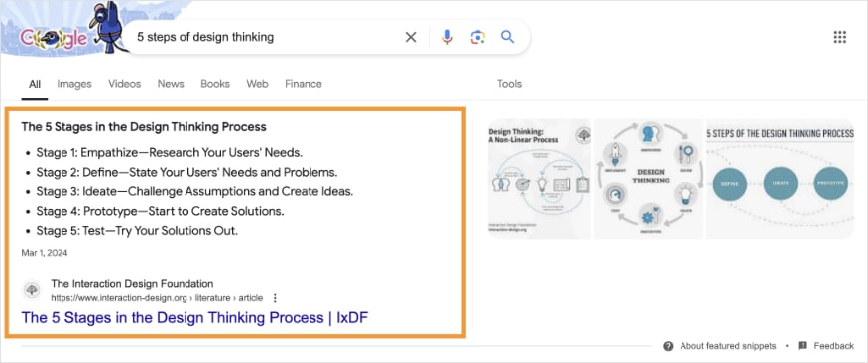Switch to the Videos tab
868x363 pixels.
click(125, 84)
